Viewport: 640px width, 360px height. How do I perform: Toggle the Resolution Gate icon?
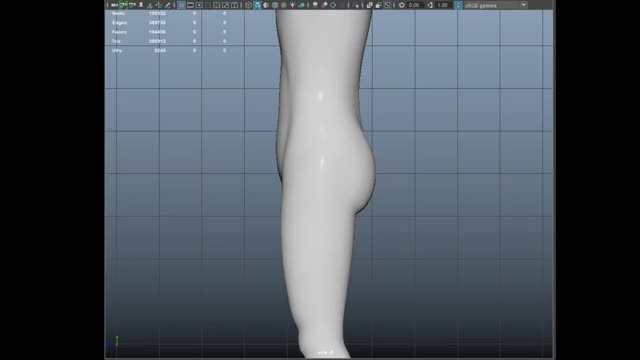tap(199, 5)
